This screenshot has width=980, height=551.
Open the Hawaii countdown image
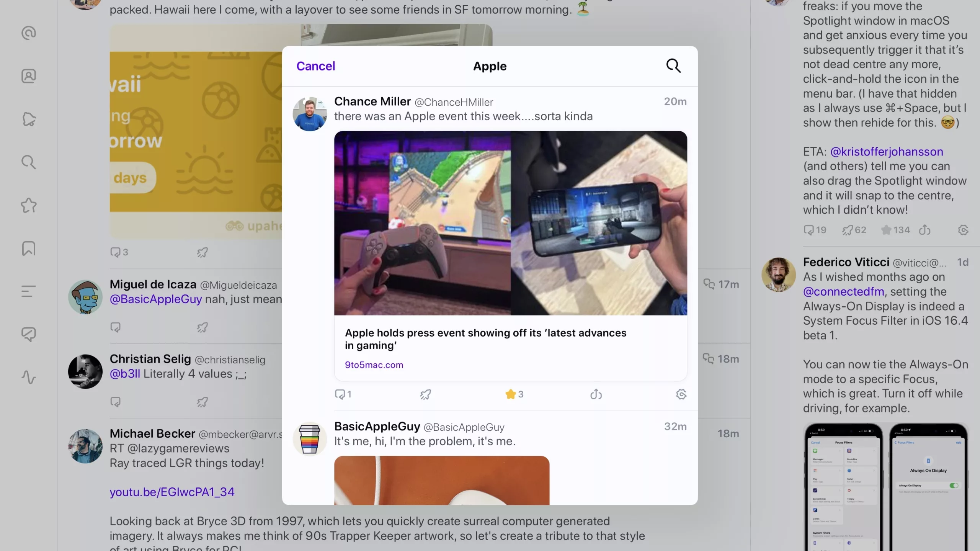(x=196, y=132)
